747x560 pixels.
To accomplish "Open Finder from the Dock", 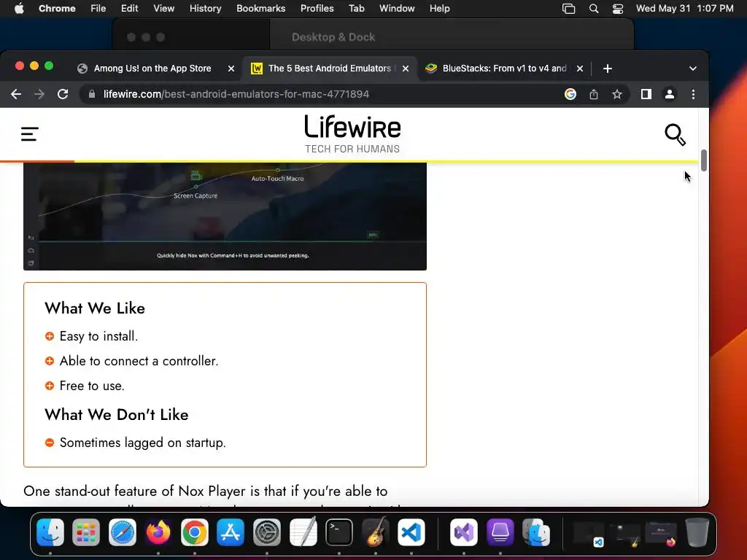I will (50, 532).
